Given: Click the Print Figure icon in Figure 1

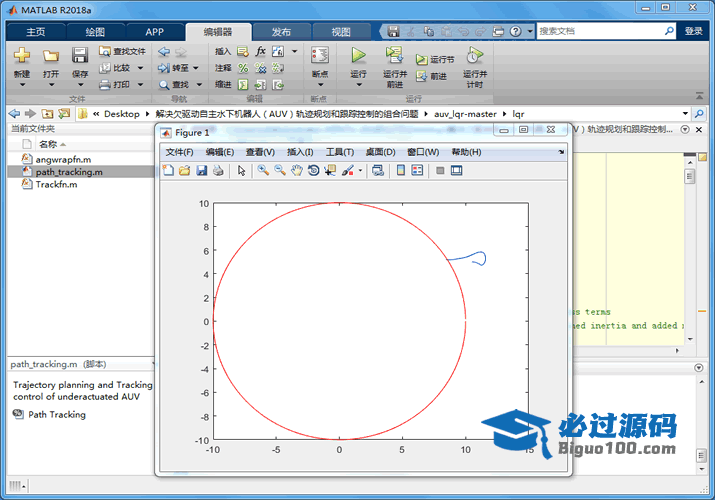Looking at the screenshot, I should (218, 170).
